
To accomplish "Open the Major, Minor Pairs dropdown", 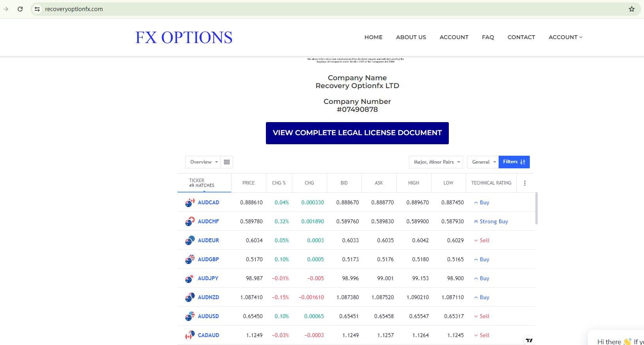I will (436, 162).
